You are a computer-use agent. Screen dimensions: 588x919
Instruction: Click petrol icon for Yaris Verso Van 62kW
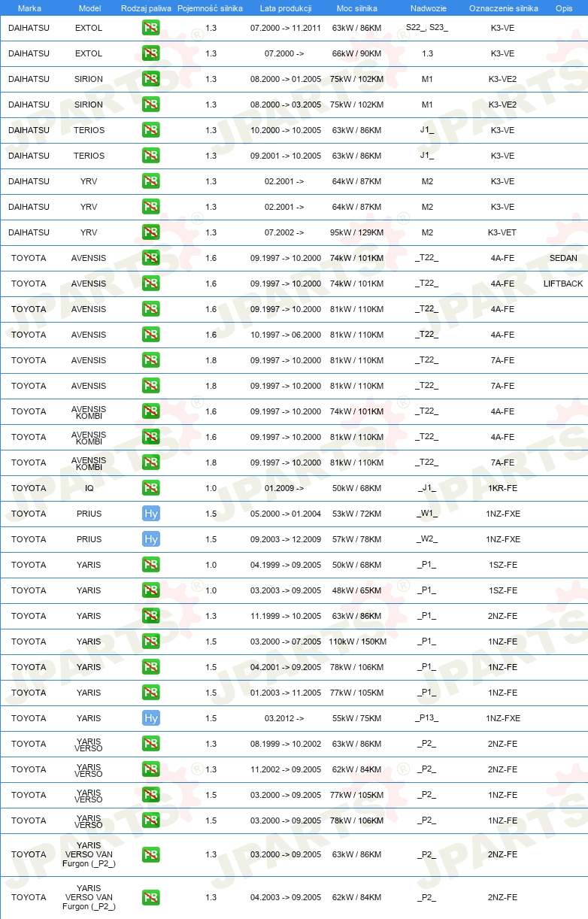click(150, 897)
